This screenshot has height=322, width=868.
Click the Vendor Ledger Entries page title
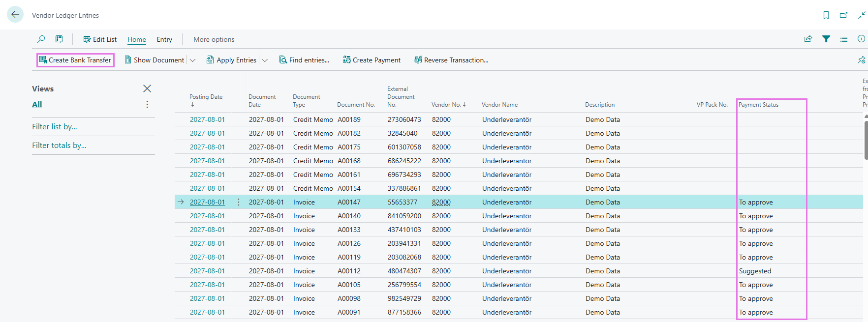(65, 15)
